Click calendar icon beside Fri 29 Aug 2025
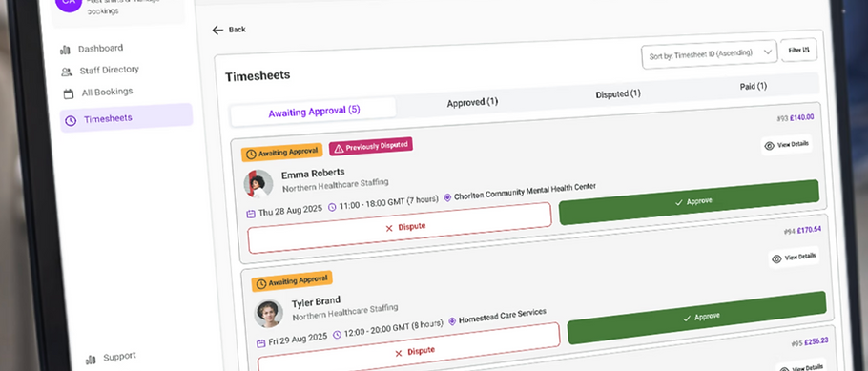 point(260,343)
